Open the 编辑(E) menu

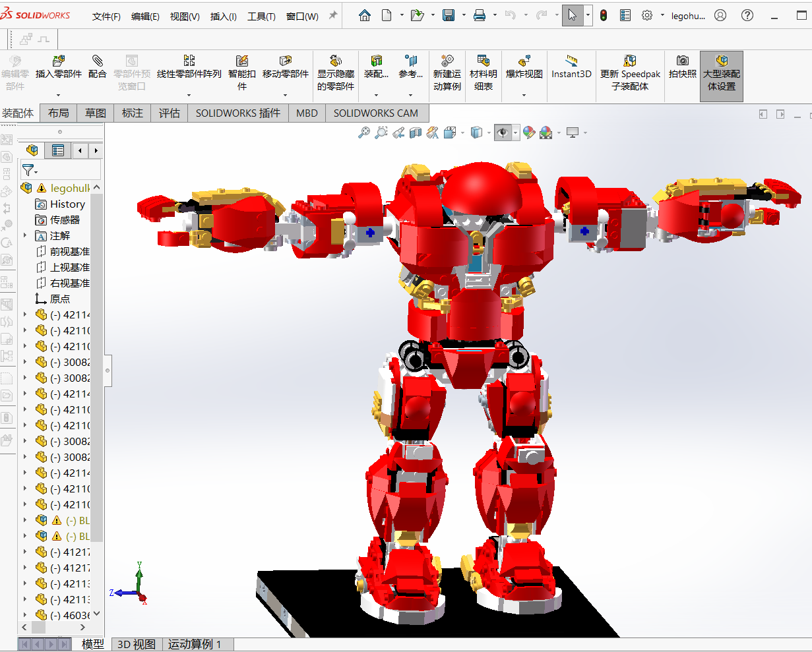coord(145,16)
